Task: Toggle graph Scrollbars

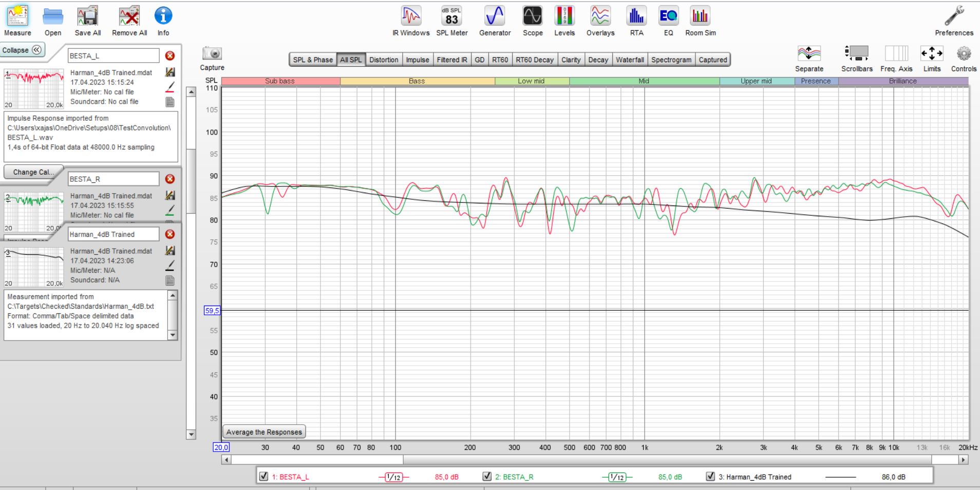Action: [x=857, y=59]
